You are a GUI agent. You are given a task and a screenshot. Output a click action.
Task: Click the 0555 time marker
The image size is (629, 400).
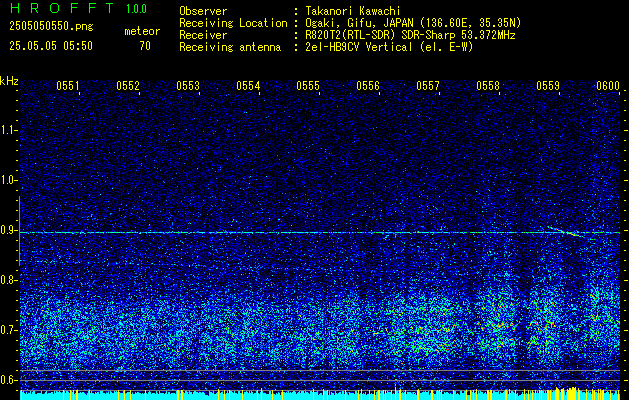pos(308,86)
